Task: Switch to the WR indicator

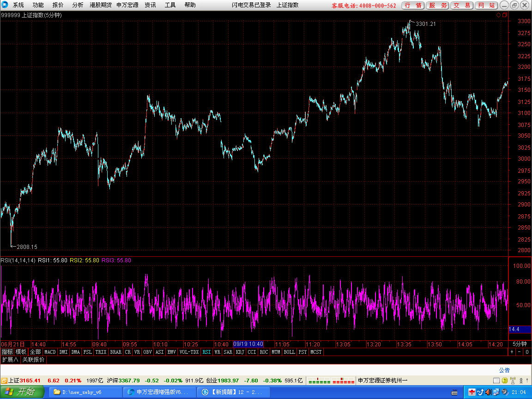Action: (218, 352)
